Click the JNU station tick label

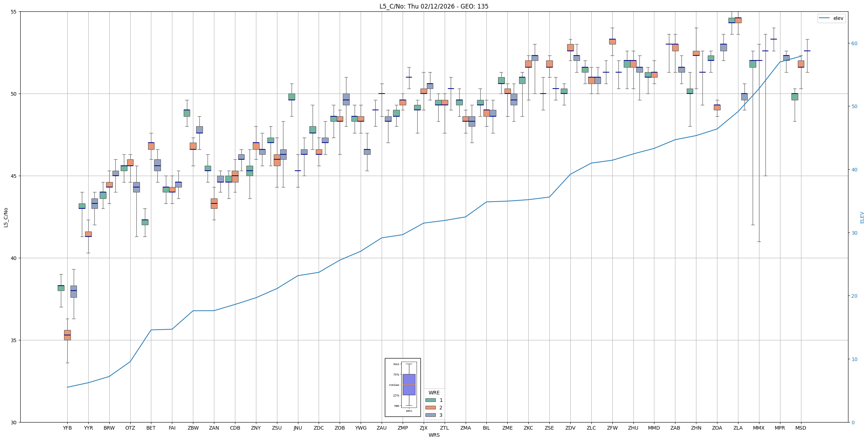[298, 428]
